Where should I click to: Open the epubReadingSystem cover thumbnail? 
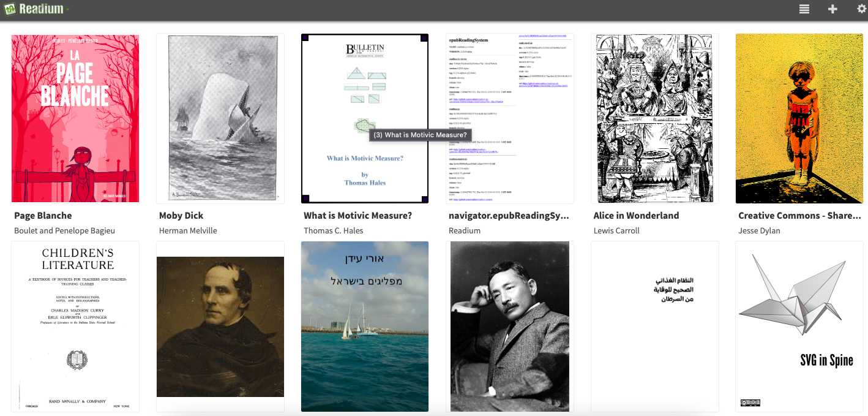coord(510,118)
